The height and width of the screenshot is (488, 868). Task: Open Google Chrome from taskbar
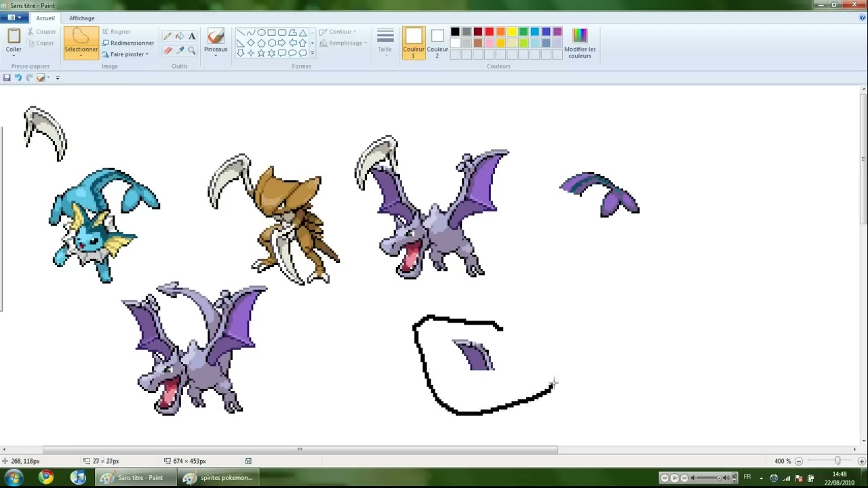(x=45, y=478)
